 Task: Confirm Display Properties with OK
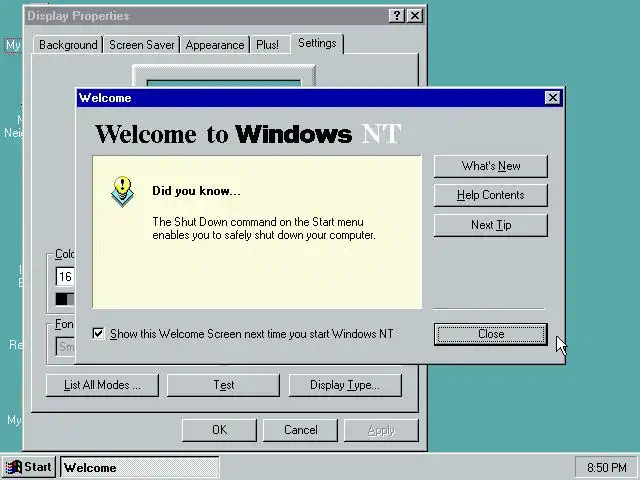pyautogui.click(x=219, y=430)
